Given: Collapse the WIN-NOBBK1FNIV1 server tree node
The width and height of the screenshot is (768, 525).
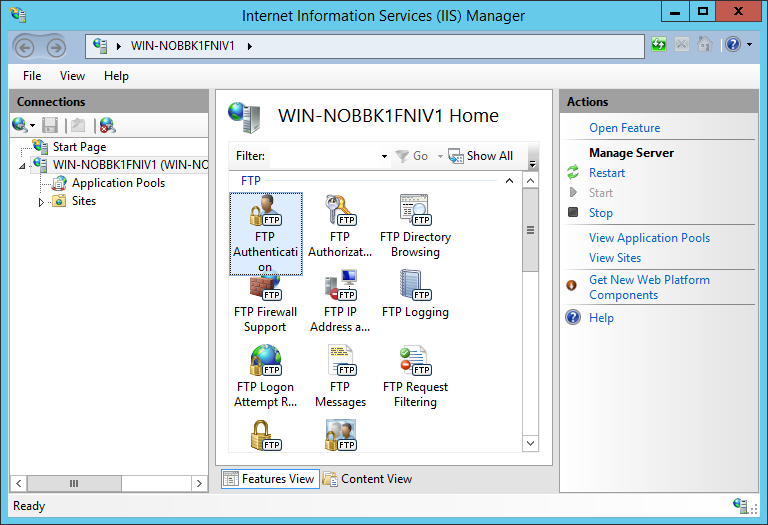Looking at the screenshot, I should point(23,166).
